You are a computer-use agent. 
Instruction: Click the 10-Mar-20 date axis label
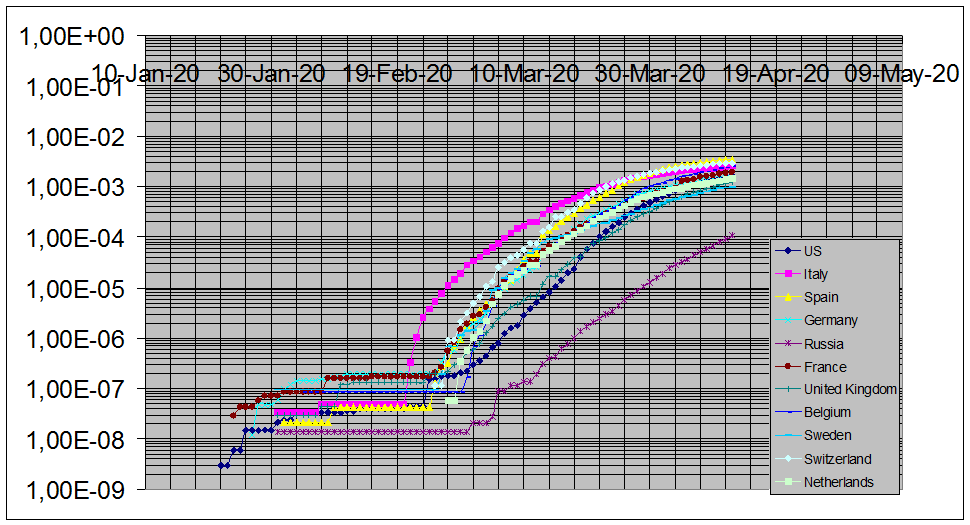click(524, 73)
